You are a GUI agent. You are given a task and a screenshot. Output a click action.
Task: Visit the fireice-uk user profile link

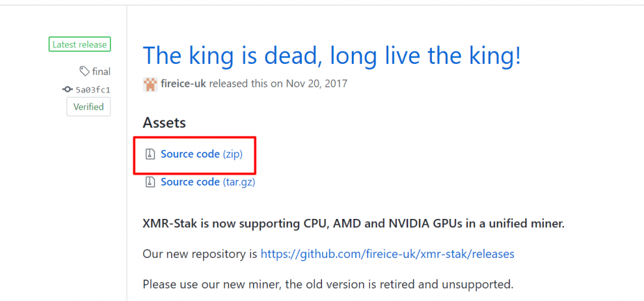(185, 84)
